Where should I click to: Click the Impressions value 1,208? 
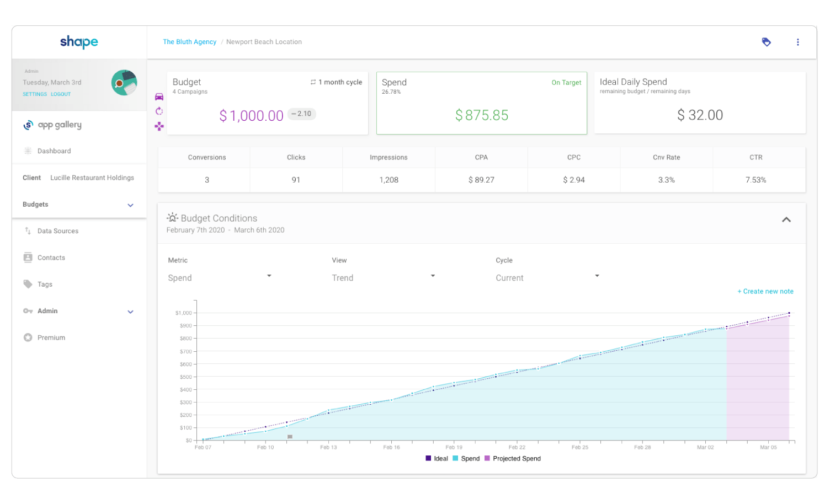(x=389, y=180)
